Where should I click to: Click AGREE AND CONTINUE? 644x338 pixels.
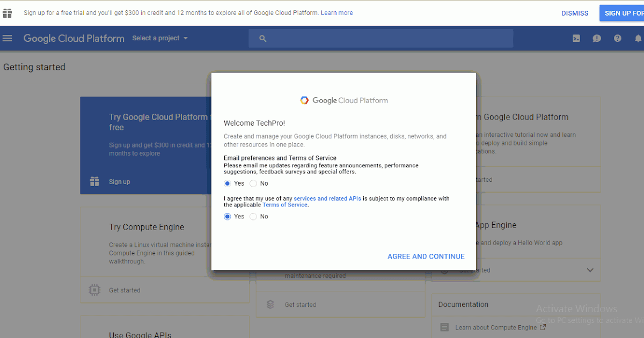point(426,256)
